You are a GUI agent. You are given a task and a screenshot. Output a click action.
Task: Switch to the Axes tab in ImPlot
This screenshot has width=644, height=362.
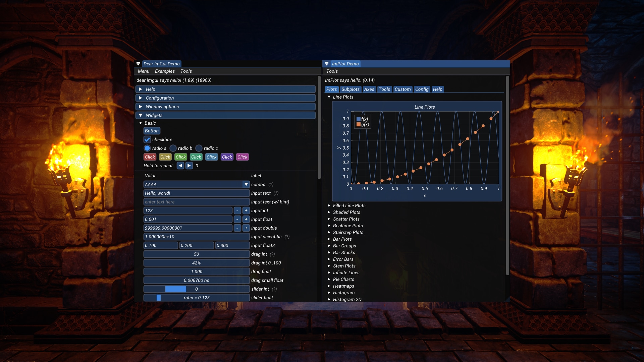pos(369,89)
